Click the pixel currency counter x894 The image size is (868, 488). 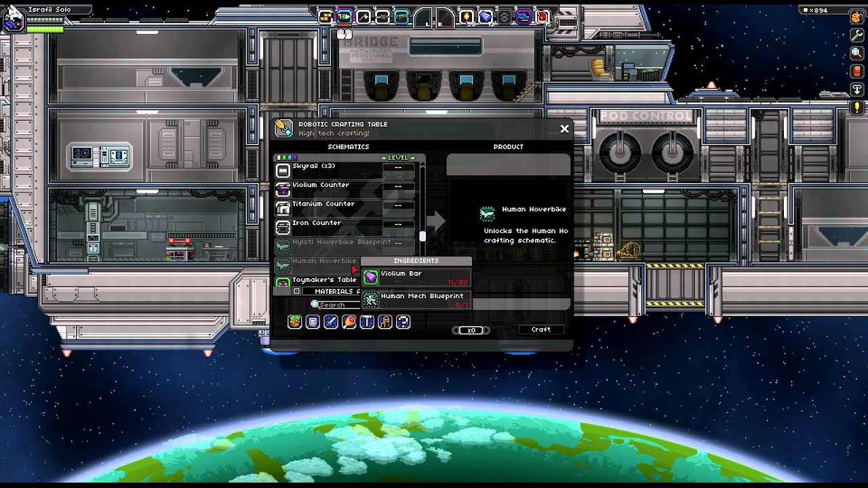coord(818,10)
